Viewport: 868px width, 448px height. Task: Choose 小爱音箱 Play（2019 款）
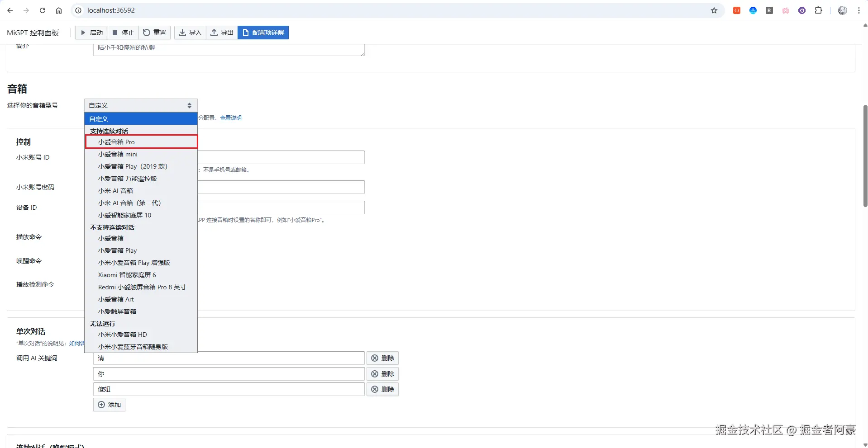tap(141, 166)
